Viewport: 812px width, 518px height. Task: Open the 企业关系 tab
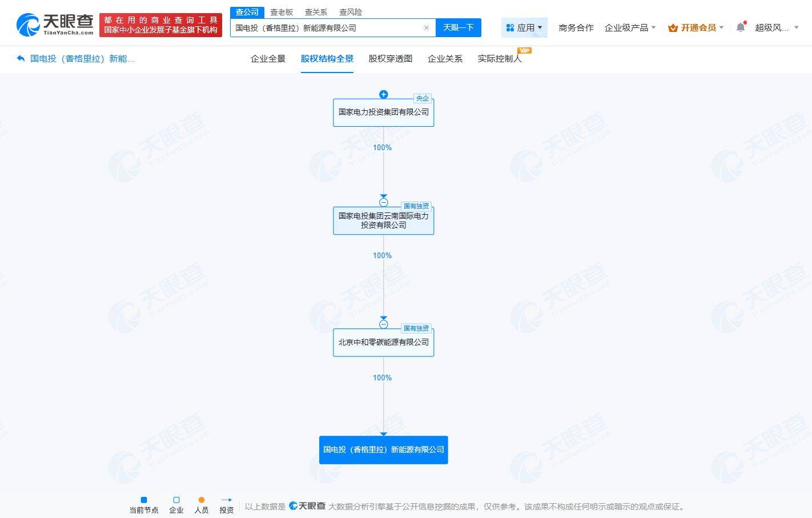coord(445,58)
